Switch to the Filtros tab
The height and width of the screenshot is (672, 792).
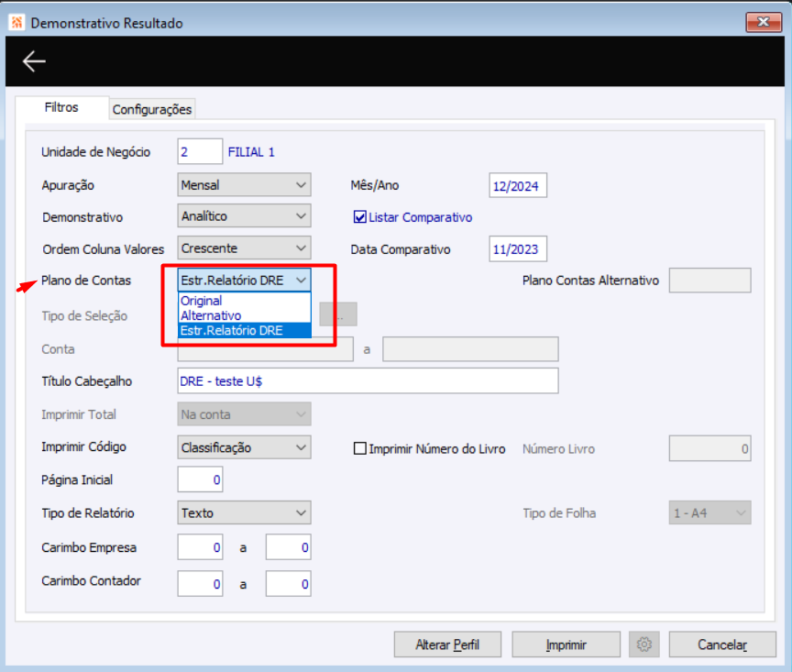point(61,107)
